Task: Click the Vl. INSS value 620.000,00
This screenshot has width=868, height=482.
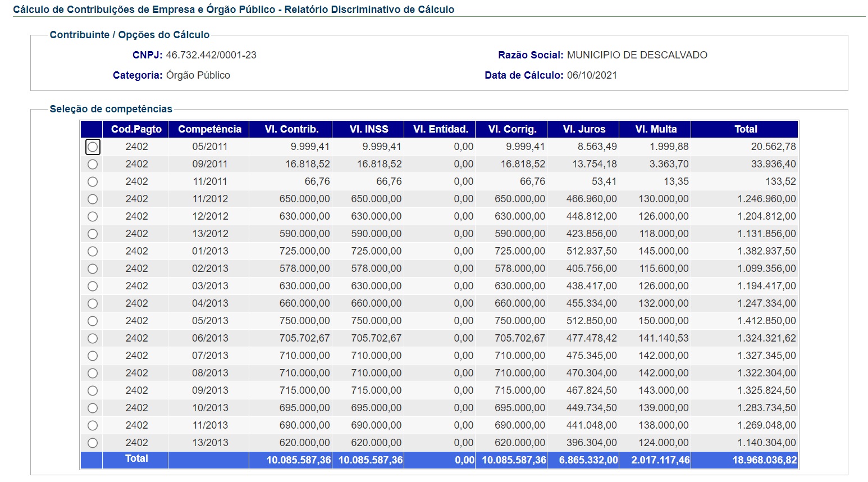Action: 376,443
